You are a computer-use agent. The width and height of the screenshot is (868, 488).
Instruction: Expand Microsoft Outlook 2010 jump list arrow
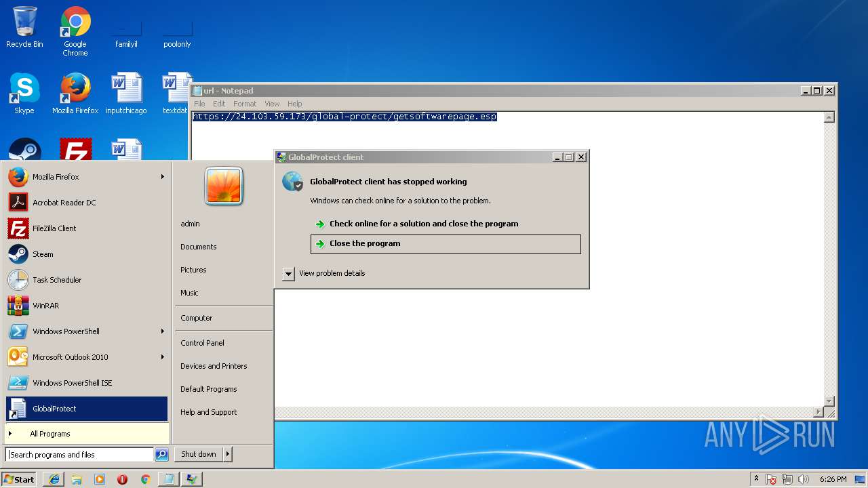tap(162, 357)
